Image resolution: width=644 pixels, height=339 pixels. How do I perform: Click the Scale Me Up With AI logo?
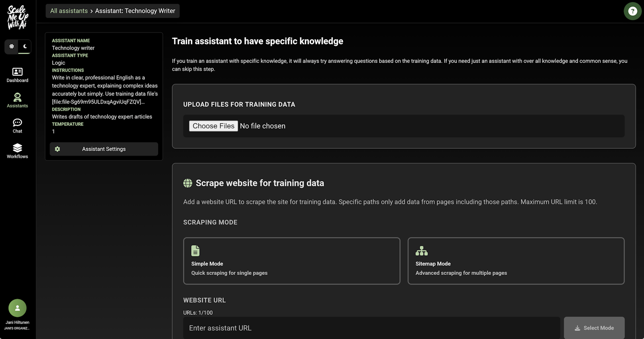[18, 17]
